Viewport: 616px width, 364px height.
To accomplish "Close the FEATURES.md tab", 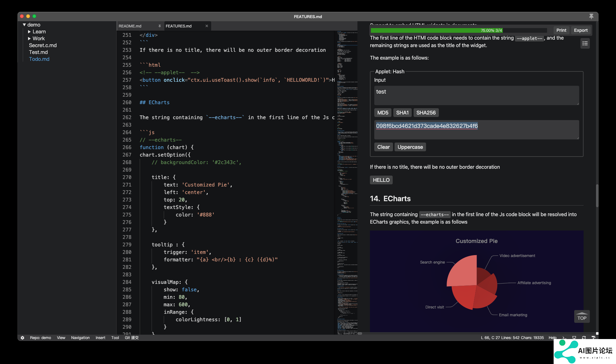I will pos(206,26).
